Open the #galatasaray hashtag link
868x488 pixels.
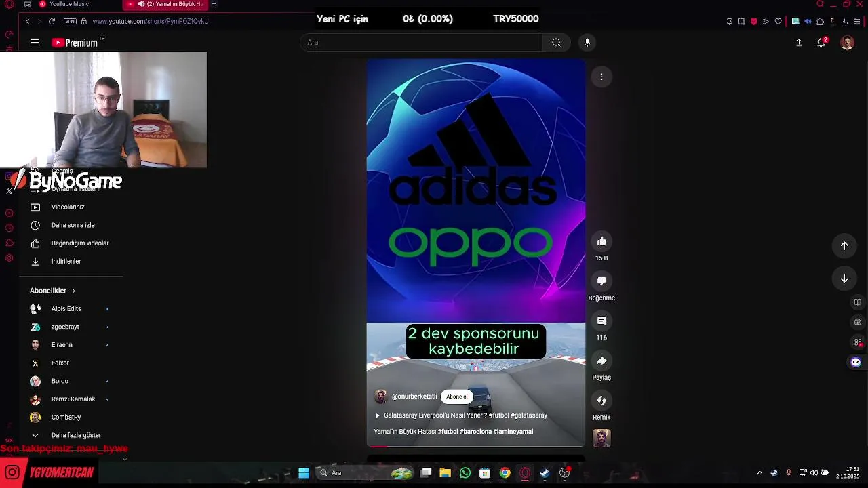coord(529,415)
